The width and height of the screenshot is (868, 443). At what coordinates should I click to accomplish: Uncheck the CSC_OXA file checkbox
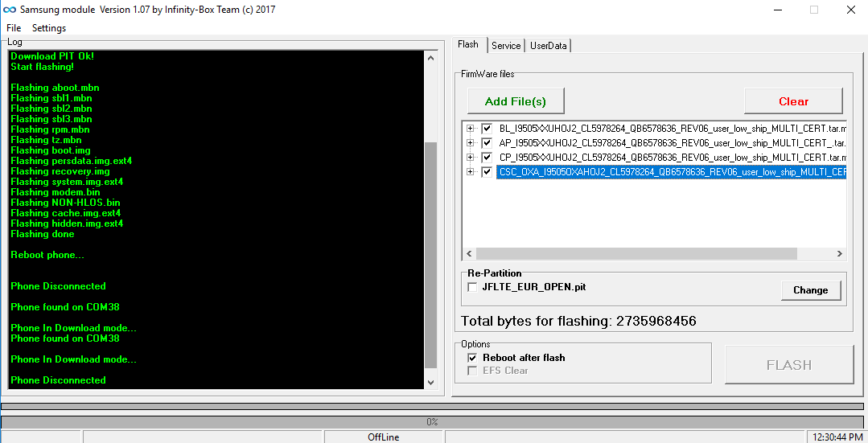(x=487, y=172)
